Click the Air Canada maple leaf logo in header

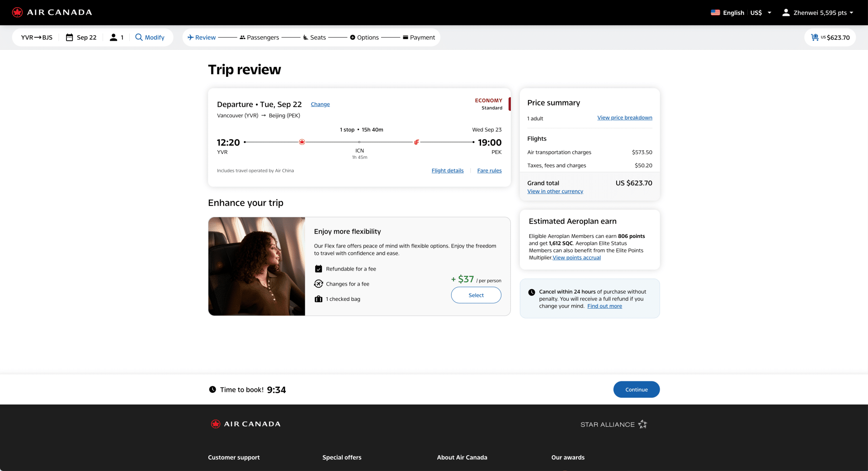click(17, 12)
